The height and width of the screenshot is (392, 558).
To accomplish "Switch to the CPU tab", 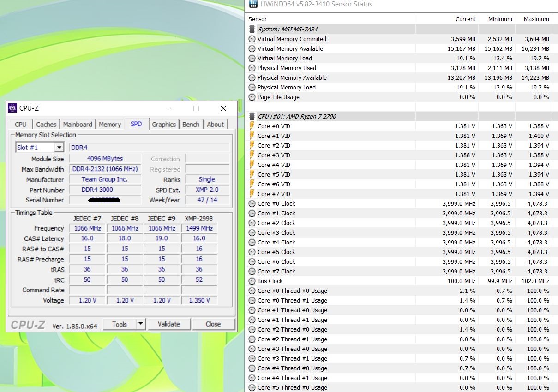I will pyautogui.click(x=21, y=125).
